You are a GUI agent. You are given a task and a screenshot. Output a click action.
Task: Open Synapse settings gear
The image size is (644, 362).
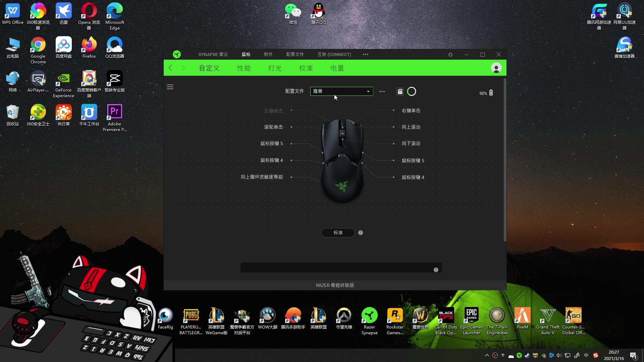(450, 55)
